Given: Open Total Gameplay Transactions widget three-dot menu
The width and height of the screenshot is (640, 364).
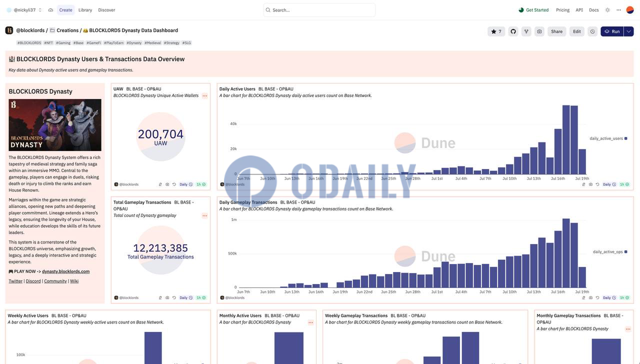Looking at the screenshot, I should tap(205, 215).
